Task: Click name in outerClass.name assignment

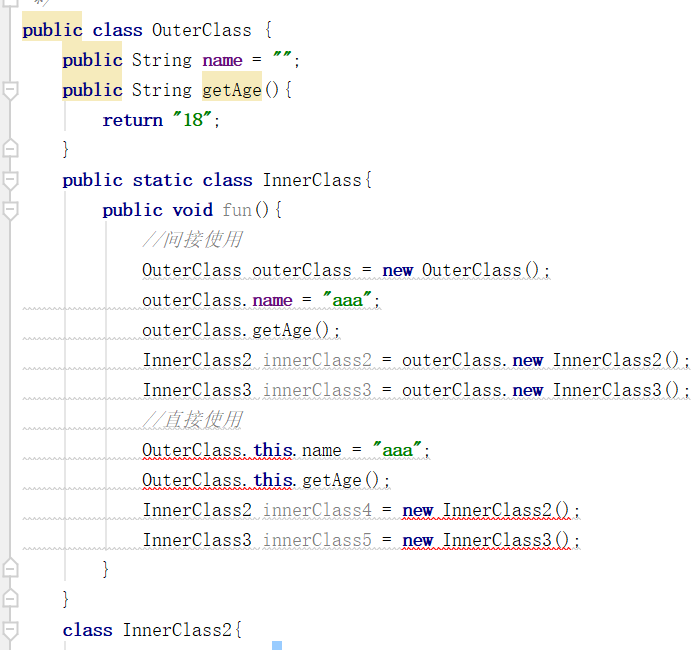Action: (x=273, y=301)
